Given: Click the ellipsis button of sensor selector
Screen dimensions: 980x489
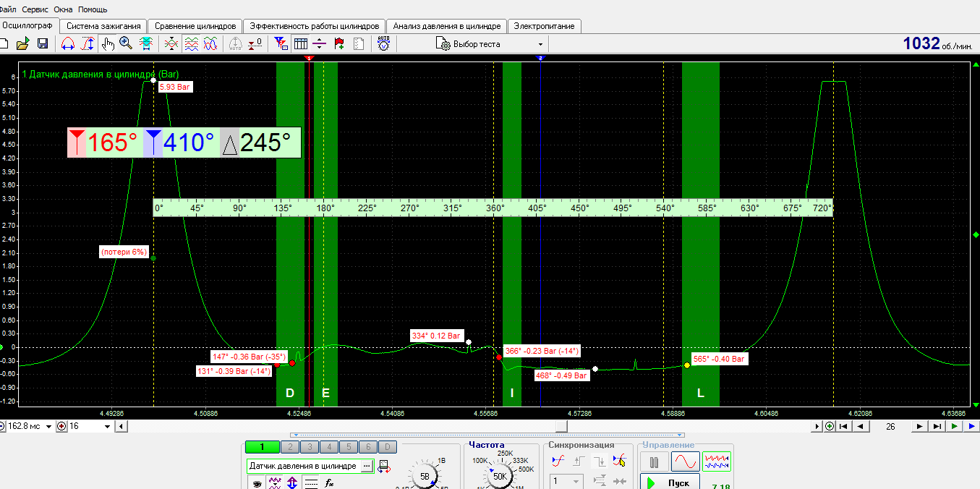Looking at the screenshot, I should 367,466.
